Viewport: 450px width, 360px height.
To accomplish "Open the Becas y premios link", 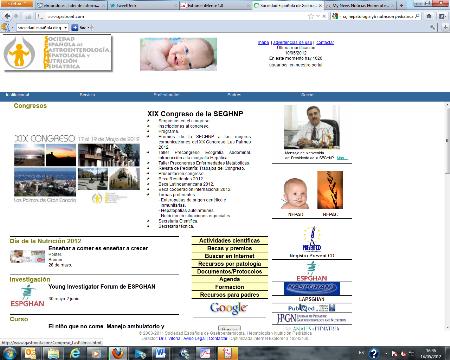I will (230, 248).
